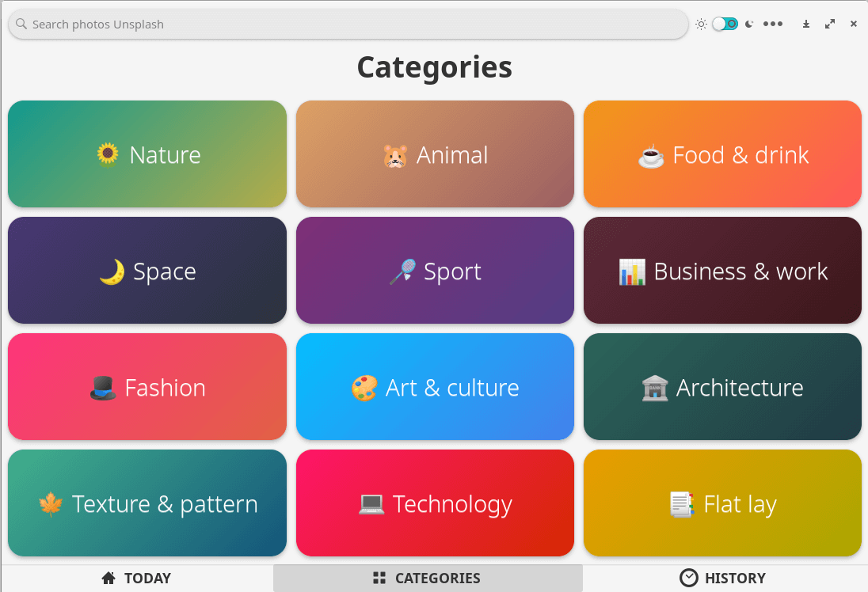Screen dimensions: 868x592
Task: Focus the Search photos Unsplash field
Action: point(348,24)
